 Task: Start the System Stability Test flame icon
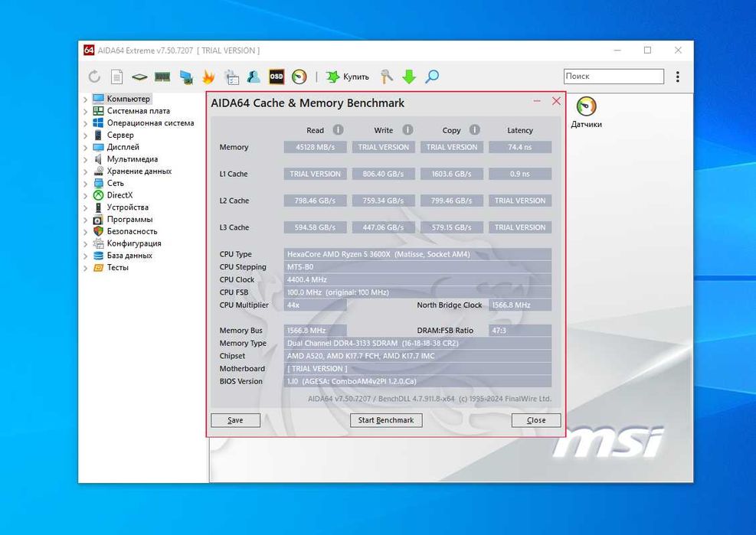(x=208, y=77)
